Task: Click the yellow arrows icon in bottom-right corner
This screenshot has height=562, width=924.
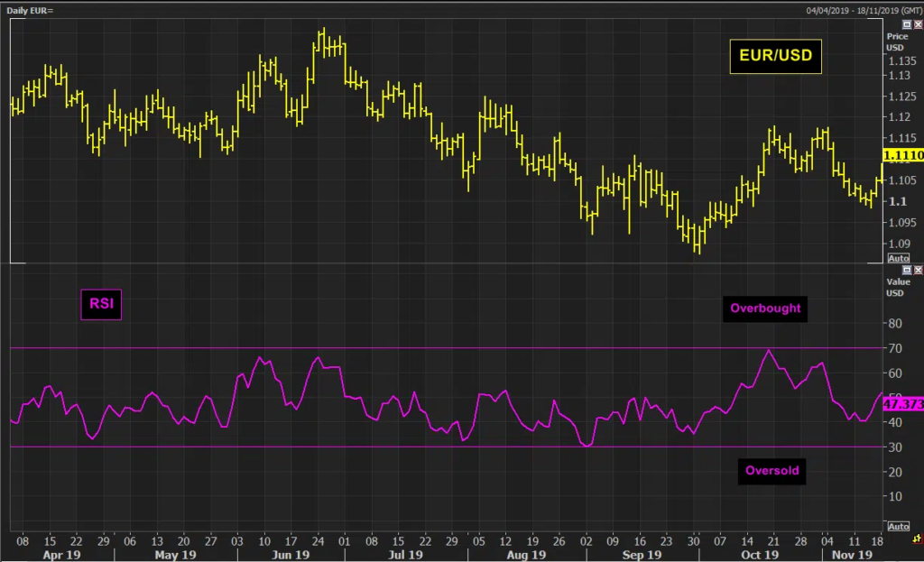Action: 917,539
